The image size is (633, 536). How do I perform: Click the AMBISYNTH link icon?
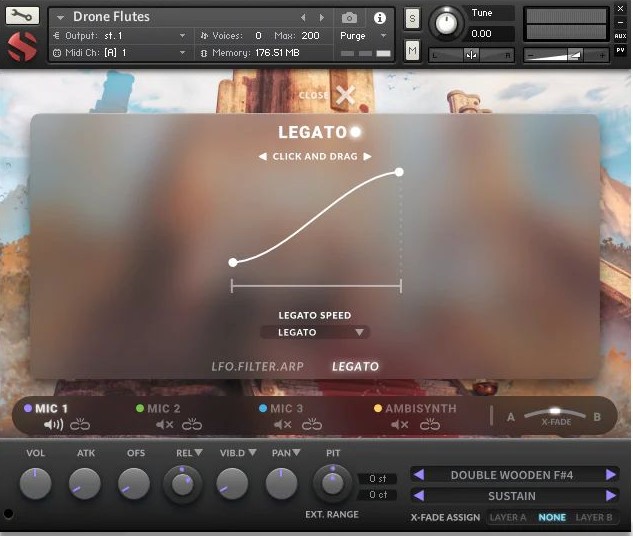click(430, 424)
